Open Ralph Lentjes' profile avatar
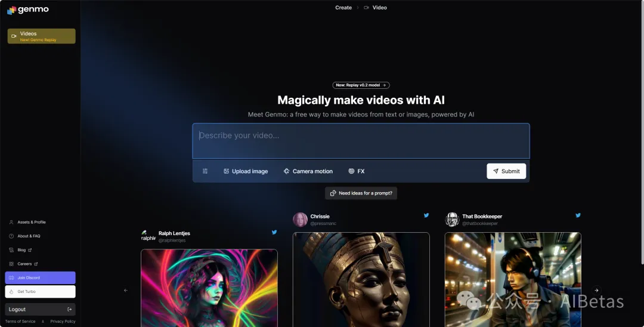The width and height of the screenshot is (644, 327). click(148, 236)
